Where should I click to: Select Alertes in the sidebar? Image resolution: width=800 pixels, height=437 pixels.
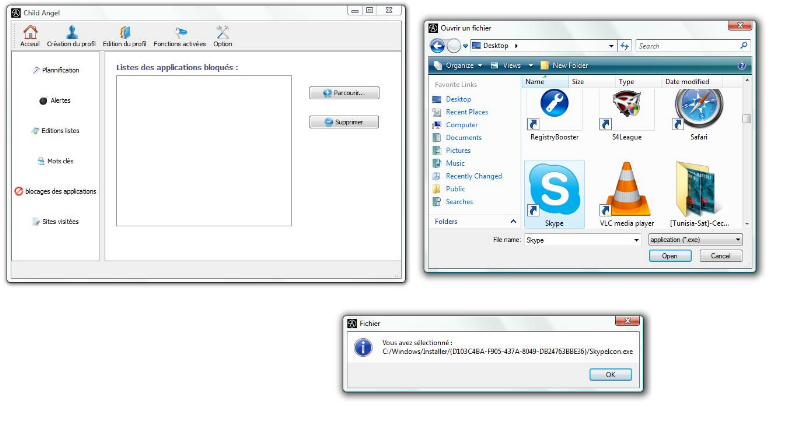(55, 100)
